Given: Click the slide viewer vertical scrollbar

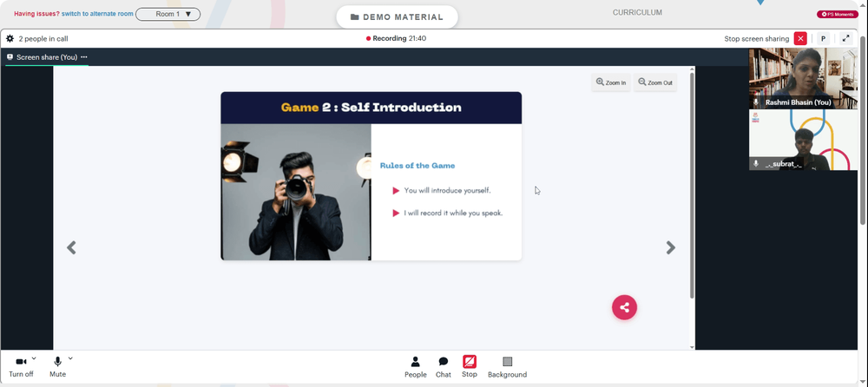Looking at the screenshot, I should pyautogui.click(x=692, y=186).
